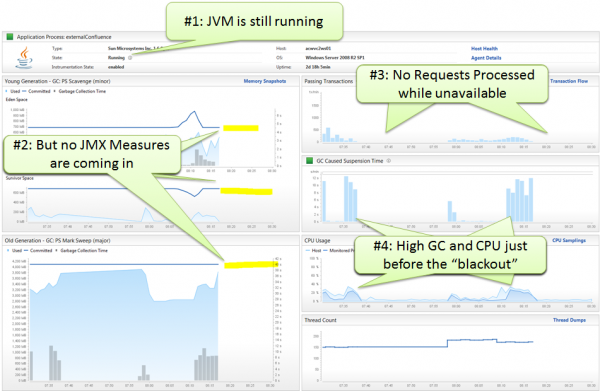Screen dimensions: 600x391
Task: Click the Java coffee cup icon
Action: (24, 58)
